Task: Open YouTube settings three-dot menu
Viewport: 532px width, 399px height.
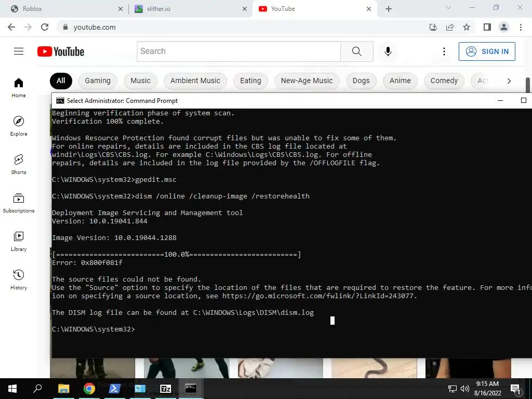Action: (x=444, y=51)
